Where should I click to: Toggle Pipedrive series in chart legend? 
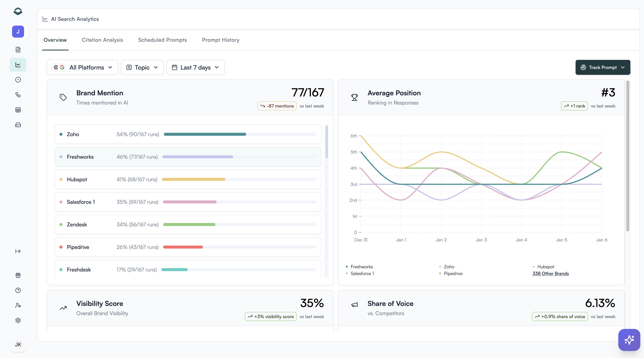[453, 274]
